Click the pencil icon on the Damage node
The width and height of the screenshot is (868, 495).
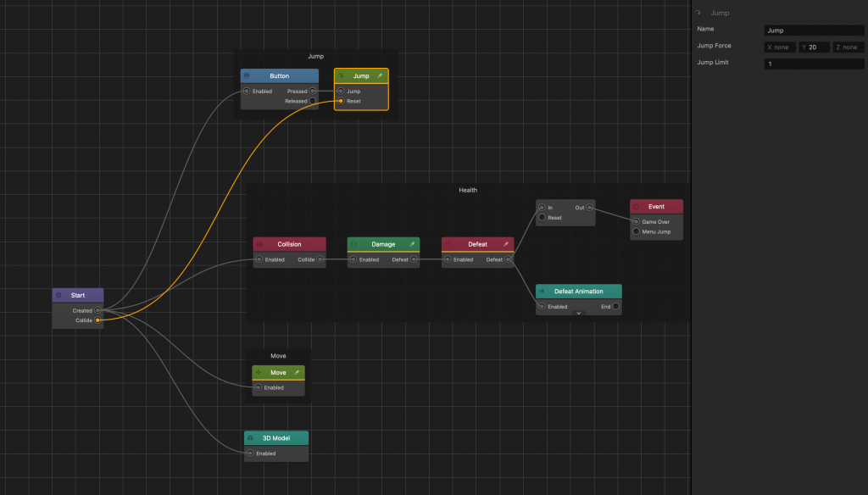(413, 244)
